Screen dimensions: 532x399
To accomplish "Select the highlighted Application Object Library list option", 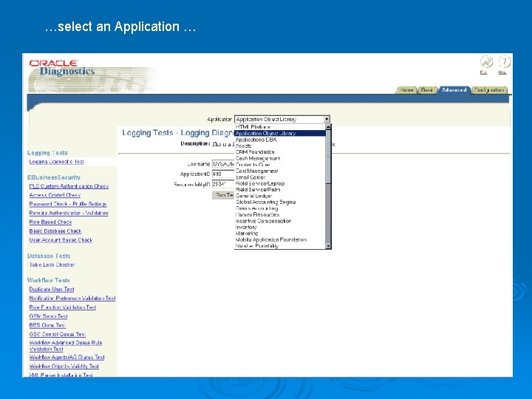I will click(280, 133).
